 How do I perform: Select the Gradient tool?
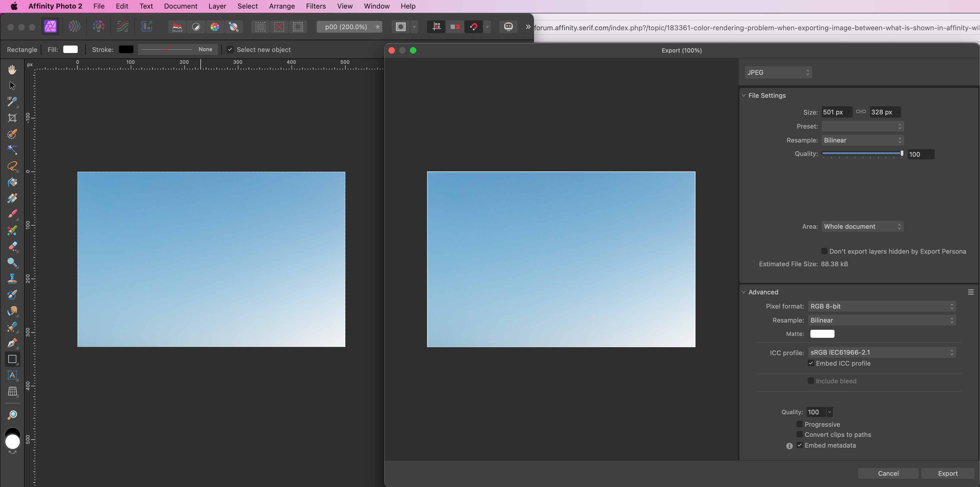[12, 198]
